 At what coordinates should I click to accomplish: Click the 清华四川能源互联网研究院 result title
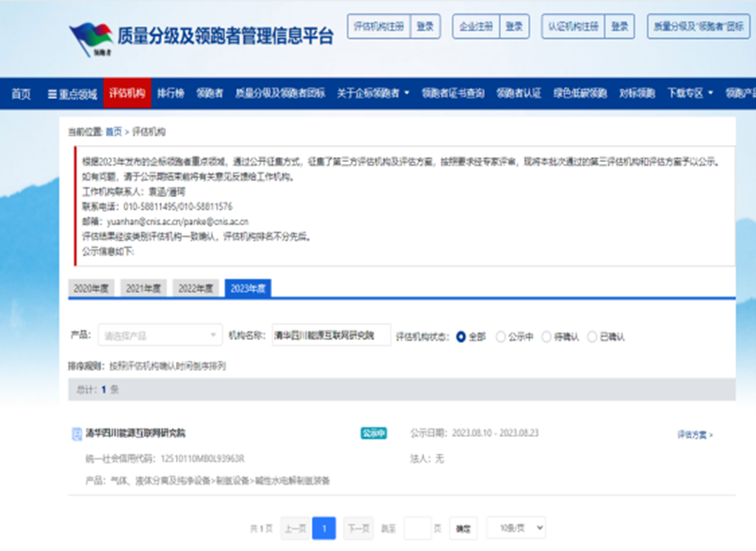tap(136, 432)
